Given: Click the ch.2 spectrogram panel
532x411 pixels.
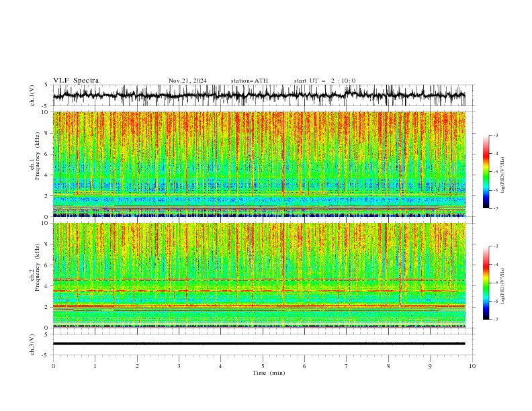Looking at the screenshot, I should pyautogui.click(x=259, y=275).
